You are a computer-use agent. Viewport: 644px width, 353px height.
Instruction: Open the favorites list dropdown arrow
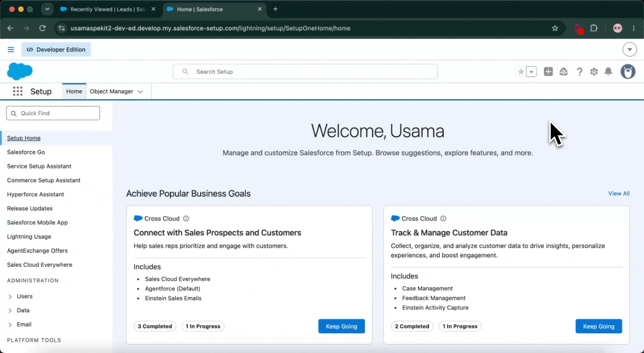[532, 72]
